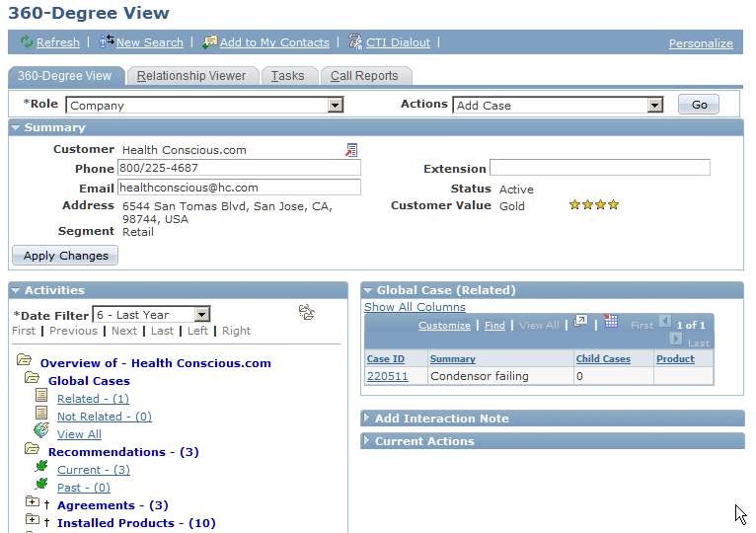This screenshot has height=533, width=756.
Task: Expand the Current Actions section
Action: [x=366, y=440]
